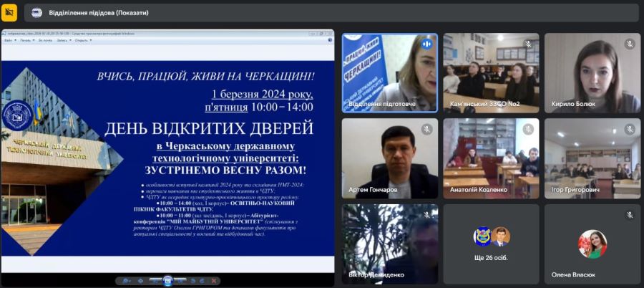644x288 pixels.
Task: Click the yellow presentation icon at top-left
Action: tap(9, 13)
